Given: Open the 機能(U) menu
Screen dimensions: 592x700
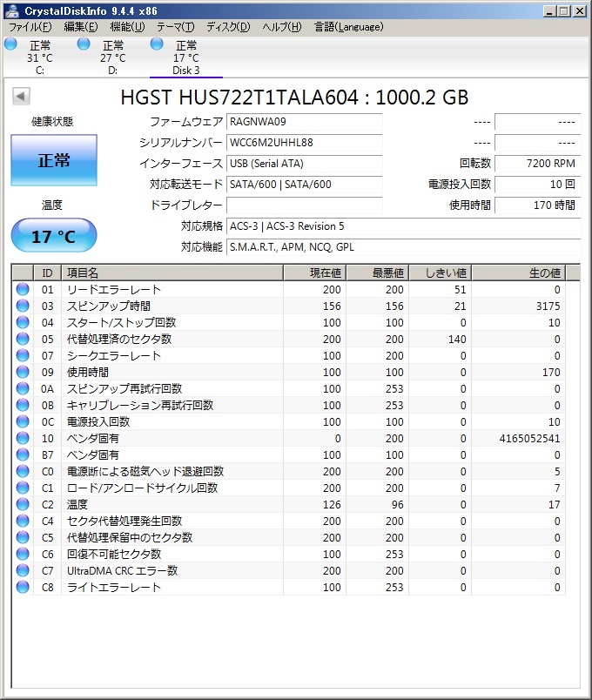Looking at the screenshot, I should tap(128, 27).
